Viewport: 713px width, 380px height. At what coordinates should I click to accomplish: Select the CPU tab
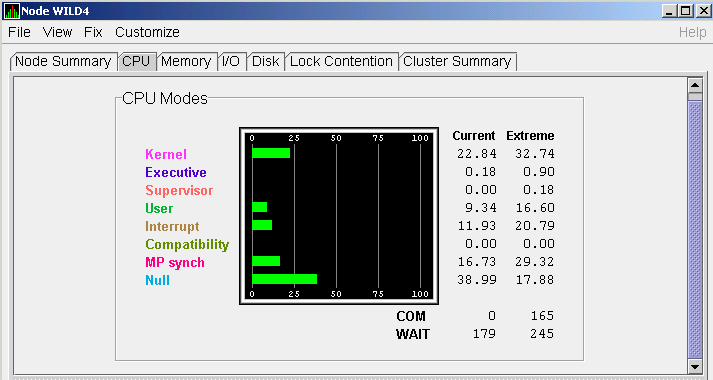(x=136, y=61)
